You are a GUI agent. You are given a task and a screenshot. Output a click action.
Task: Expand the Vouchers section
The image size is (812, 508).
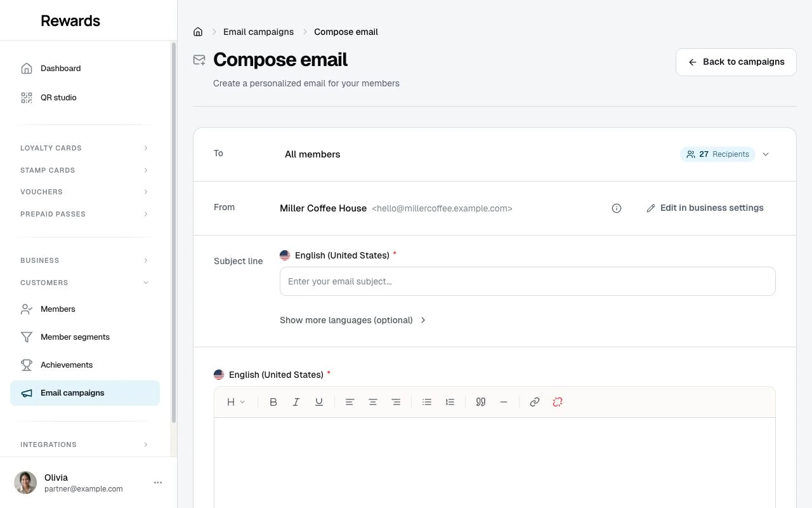(x=84, y=192)
